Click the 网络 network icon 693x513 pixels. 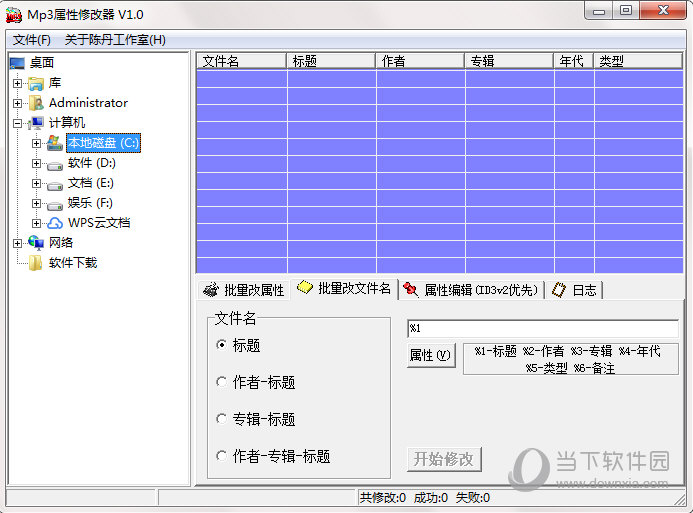pyautogui.click(x=36, y=243)
